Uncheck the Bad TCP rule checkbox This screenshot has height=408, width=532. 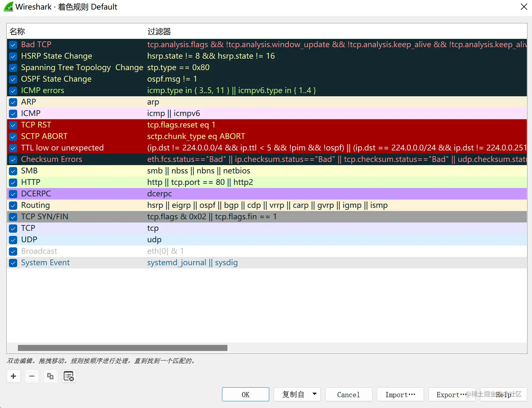(13, 45)
